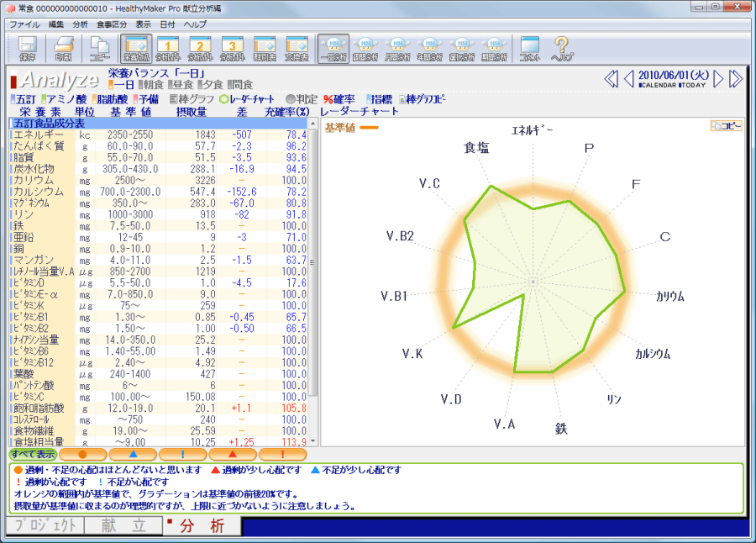Filter by the blue triangle judgment button
The width and height of the screenshot is (756, 543).
click(133, 454)
